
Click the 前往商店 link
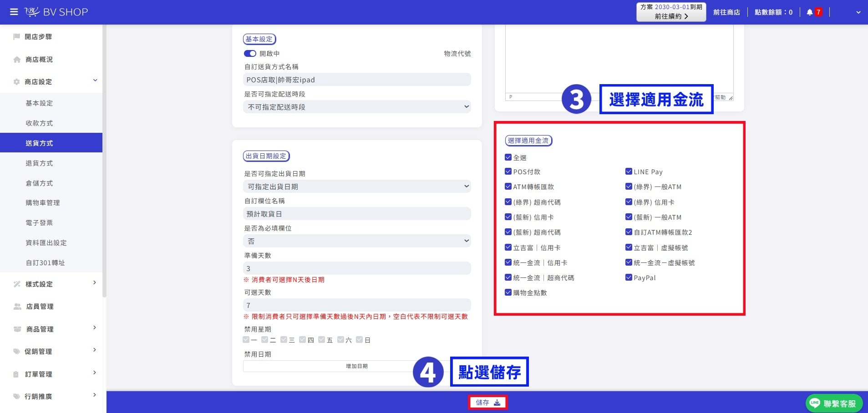pyautogui.click(x=726, y=12)
